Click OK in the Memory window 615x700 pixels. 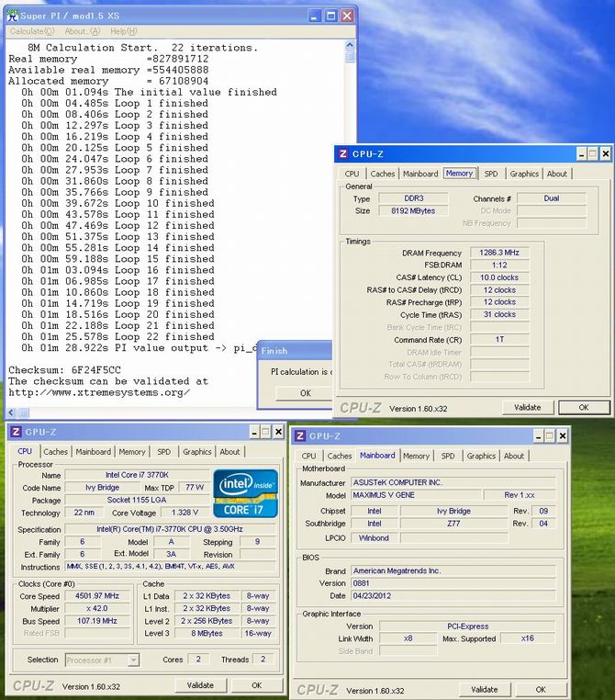pyautogui.click(x=584, y=407)
